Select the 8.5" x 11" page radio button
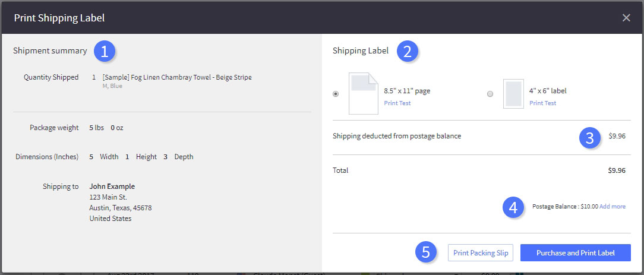 pyautogui.click(x=336, y=94)
